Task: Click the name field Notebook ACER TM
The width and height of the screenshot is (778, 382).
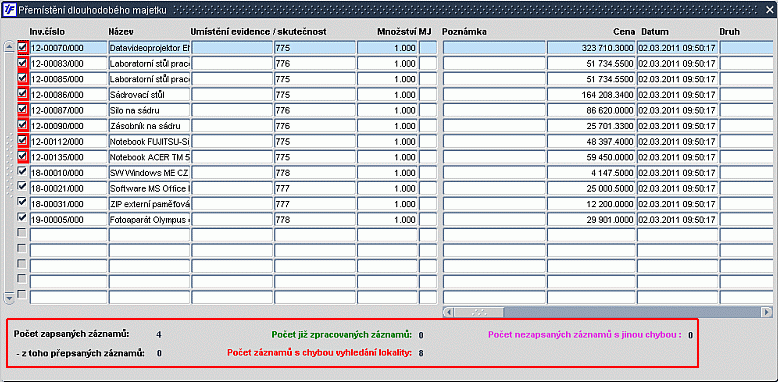Action: tap(149, 157)
